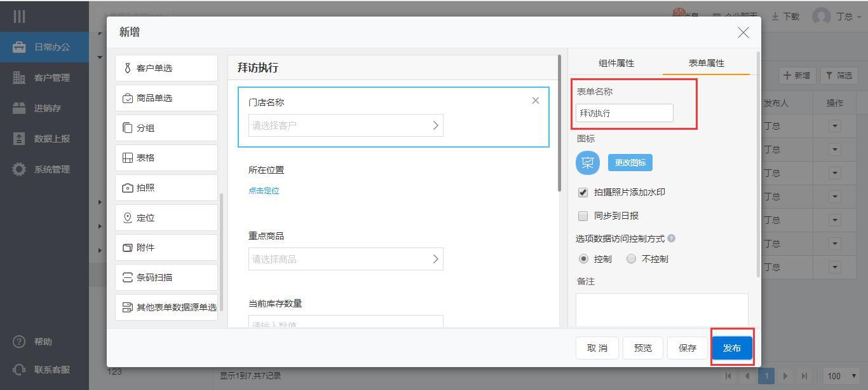Uncheck 拍摄照片添加水印 checkbox
This screenshot has width=868, height=390.
pyautogui.click(x=583, y=192)
